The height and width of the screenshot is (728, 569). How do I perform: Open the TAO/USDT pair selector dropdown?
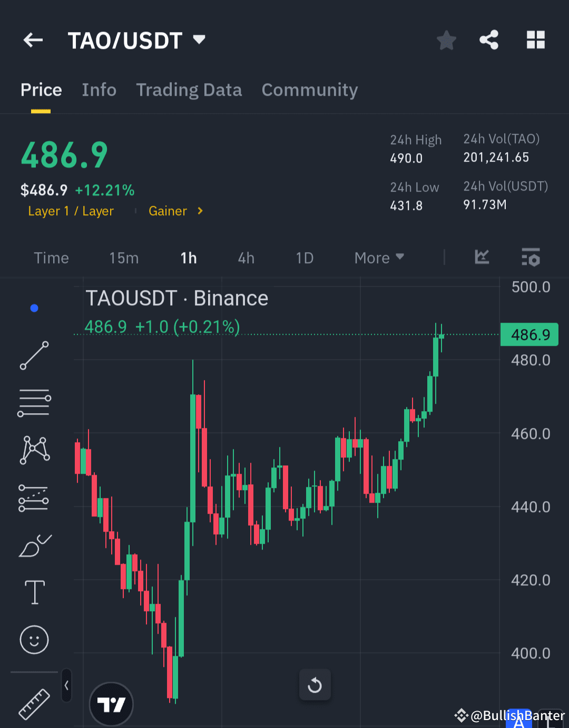point(199,39)
